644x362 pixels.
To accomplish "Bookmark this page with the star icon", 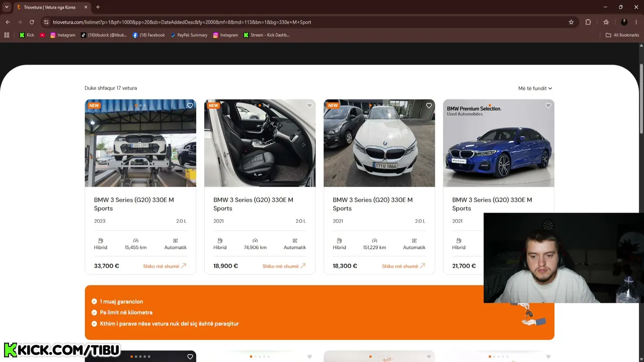I will coord(571,22).
